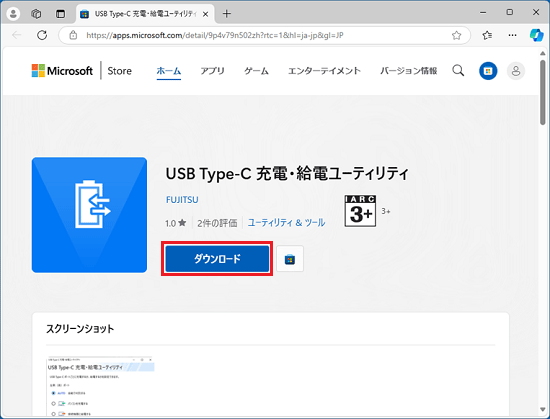Screen dimensions: 550x419
Task: Click the スクリーンショット heading
Action: point(80,329)
